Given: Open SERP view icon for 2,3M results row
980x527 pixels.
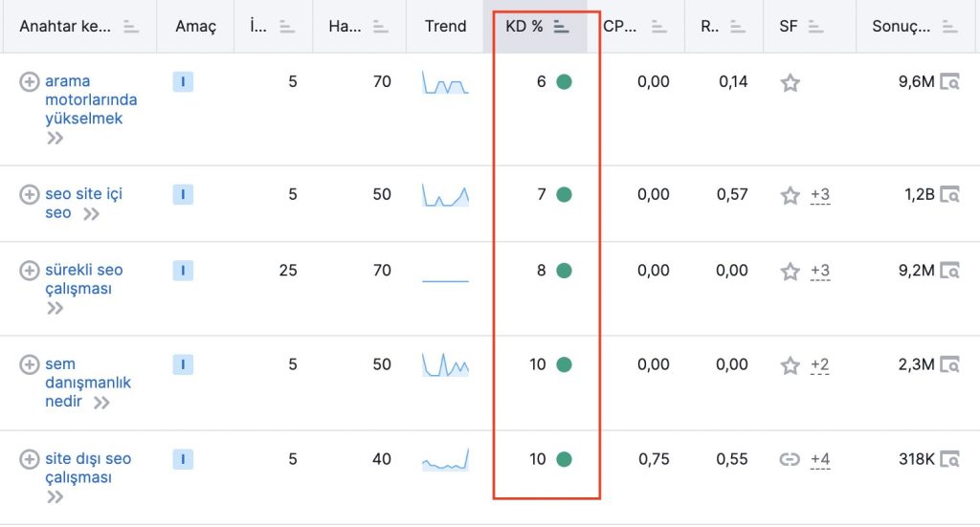Looking at the screenshot, I should pyautogui.click(x=949, y=364).
